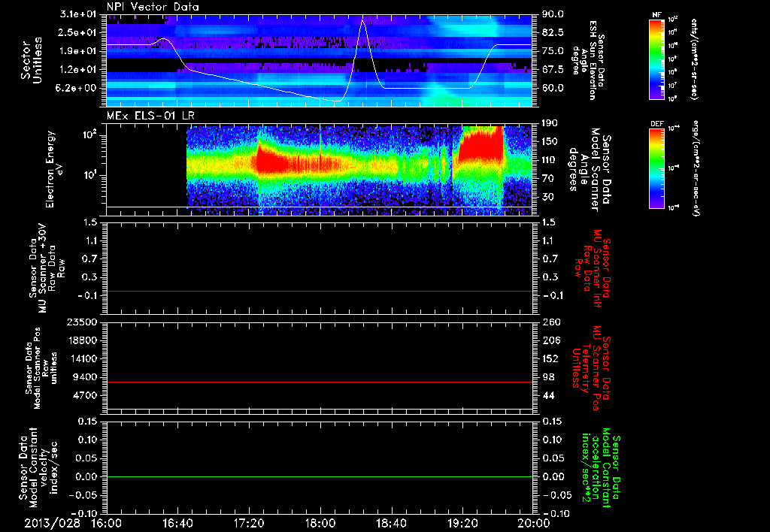Click the 19:20 time tick label
This screenshot has height=532, width=770.
pos(462,523)
